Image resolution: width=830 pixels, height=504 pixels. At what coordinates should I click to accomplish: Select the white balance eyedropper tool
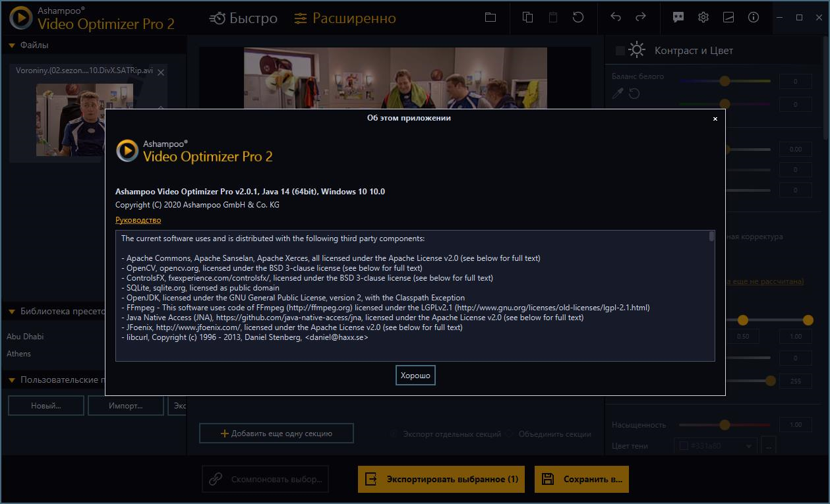[618, 94]
